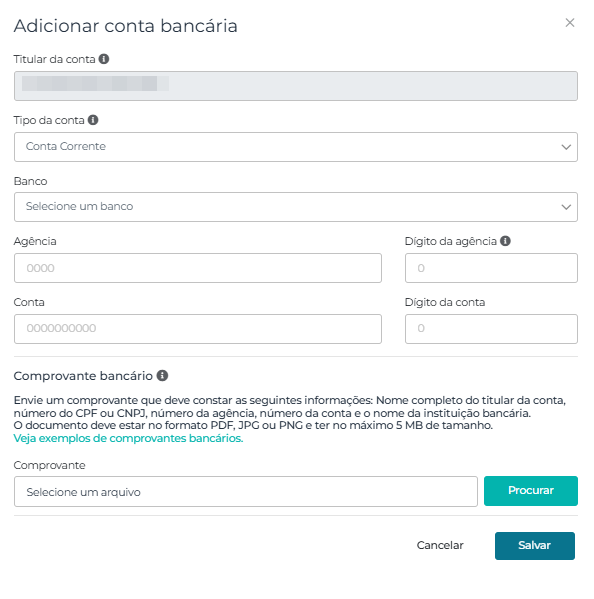Click the info icon beside Comprovante bancário
This screenshot has width=594, height=599.
[162, 376]
